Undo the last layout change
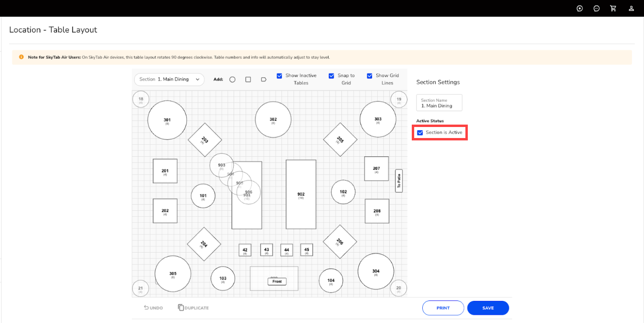644x323 pixels. [154, 308]
